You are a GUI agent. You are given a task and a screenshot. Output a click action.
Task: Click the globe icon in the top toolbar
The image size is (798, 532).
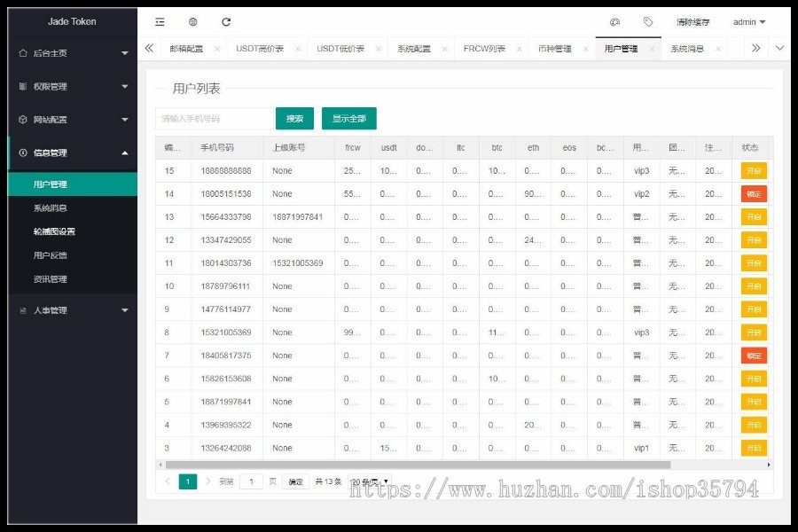pyautogui.click(x=192, y=21)
